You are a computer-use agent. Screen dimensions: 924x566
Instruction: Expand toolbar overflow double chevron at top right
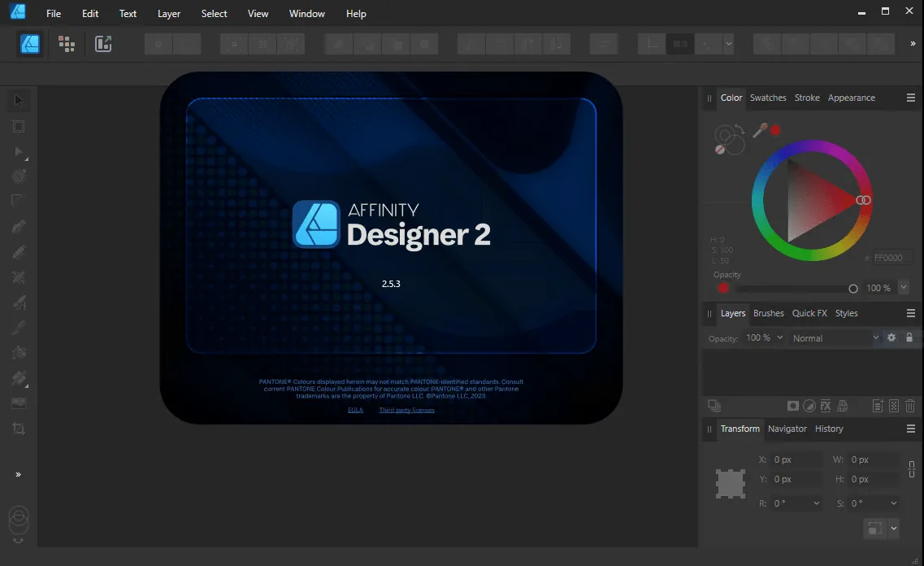pos(913,44)
